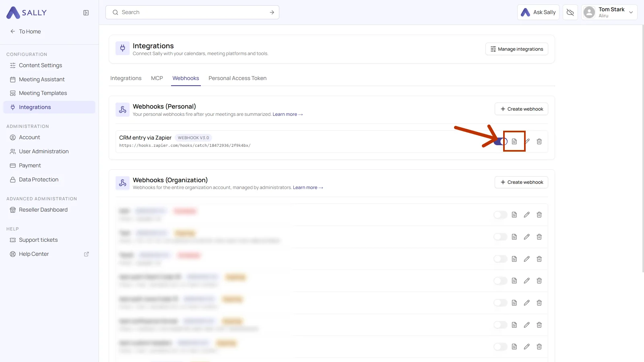Image resolution: width=644 pixels, height=362 pixels.
Task: Disable the CRM entry via Zapier webhook toggle
Action: click(x=500, y=142)
